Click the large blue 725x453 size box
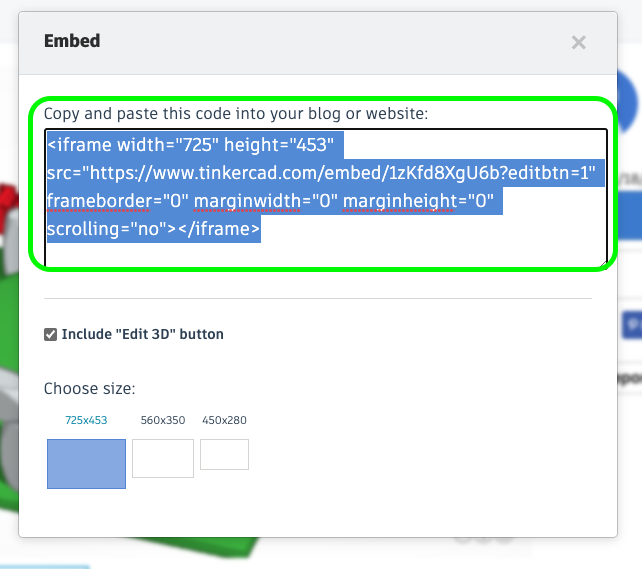This screenshot has height=569, width=642. (x=86, y=464)
